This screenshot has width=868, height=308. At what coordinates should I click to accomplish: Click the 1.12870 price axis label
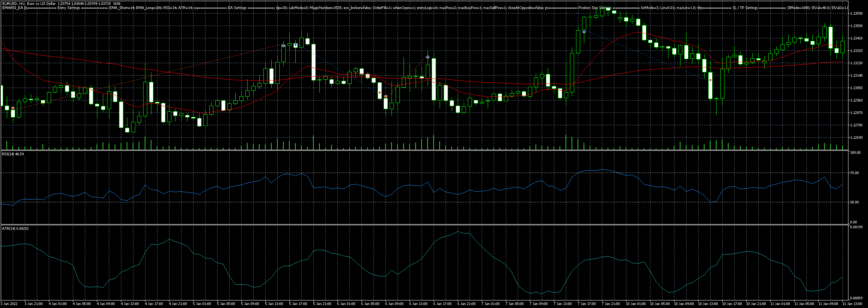(x=857, y=112)
